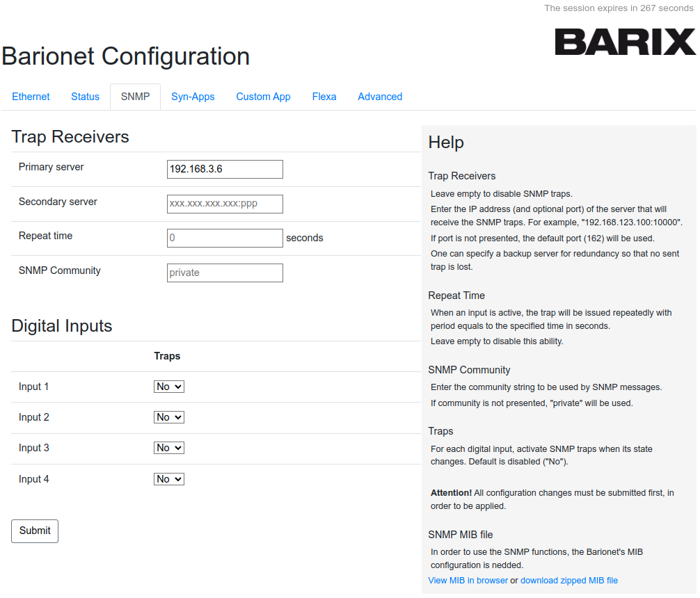Click the Repeat time input field

(x=224, y=238)
